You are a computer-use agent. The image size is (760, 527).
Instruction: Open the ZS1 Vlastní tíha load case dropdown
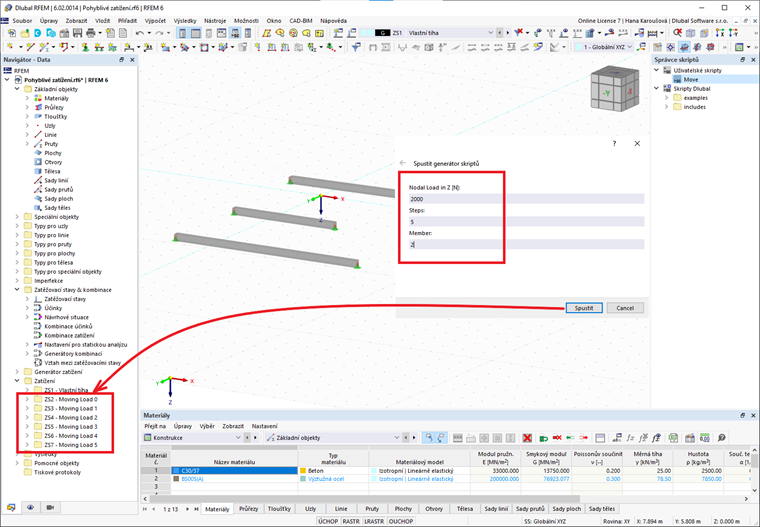point(490,32)
